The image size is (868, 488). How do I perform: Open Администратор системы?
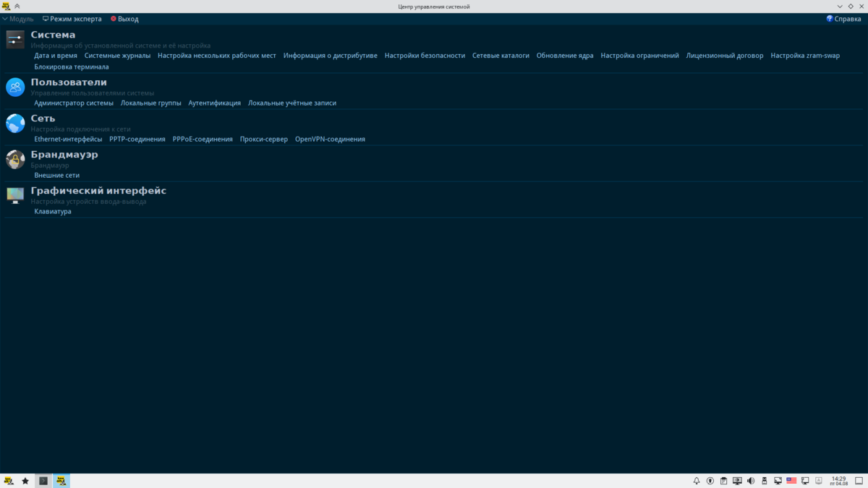(x=74, y=103)
